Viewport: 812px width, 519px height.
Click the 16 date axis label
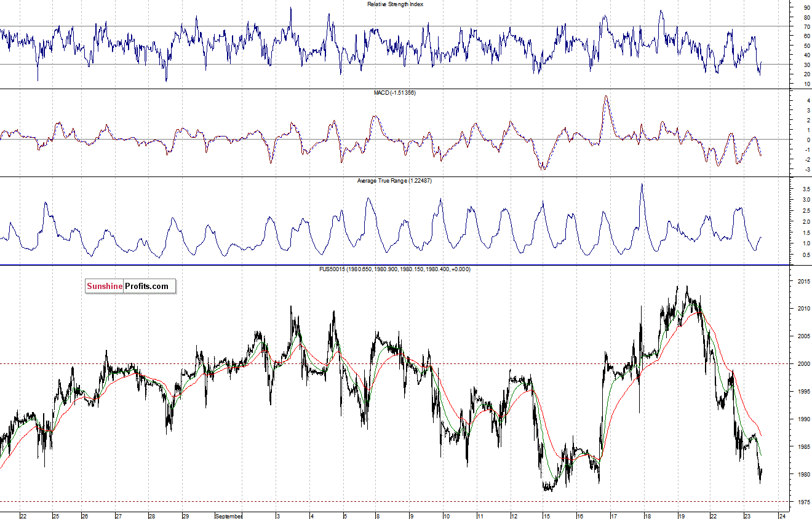pos(579,516)
